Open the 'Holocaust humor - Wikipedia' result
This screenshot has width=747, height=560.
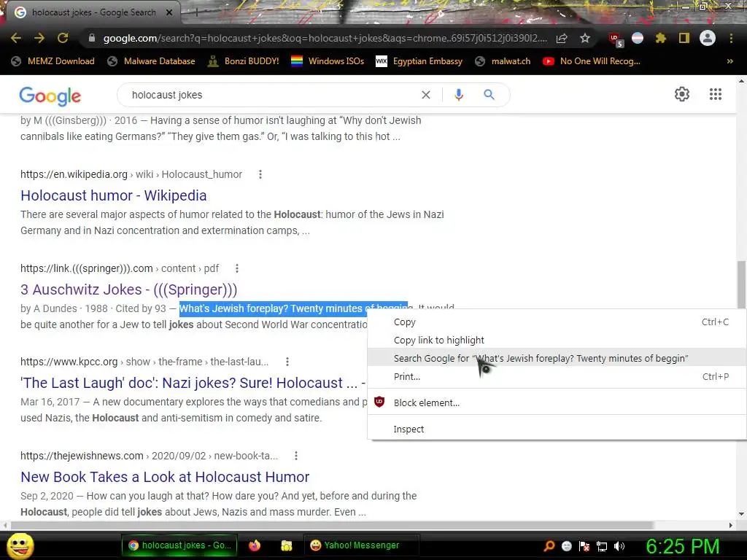[113, 195]
